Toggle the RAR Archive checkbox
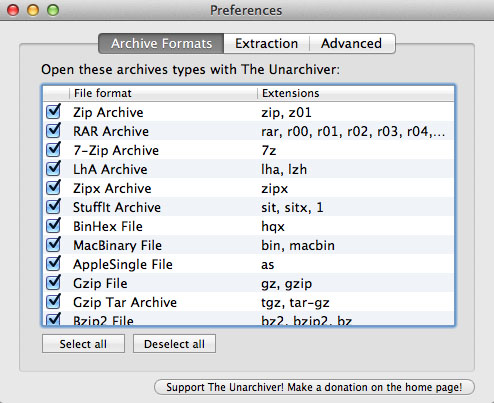 (x=53, y=131)
